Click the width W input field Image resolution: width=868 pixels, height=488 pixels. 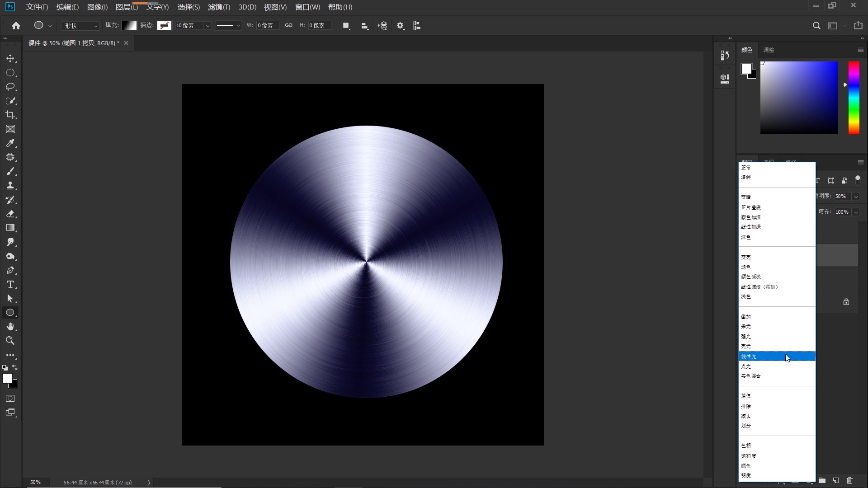pos(267,26)
